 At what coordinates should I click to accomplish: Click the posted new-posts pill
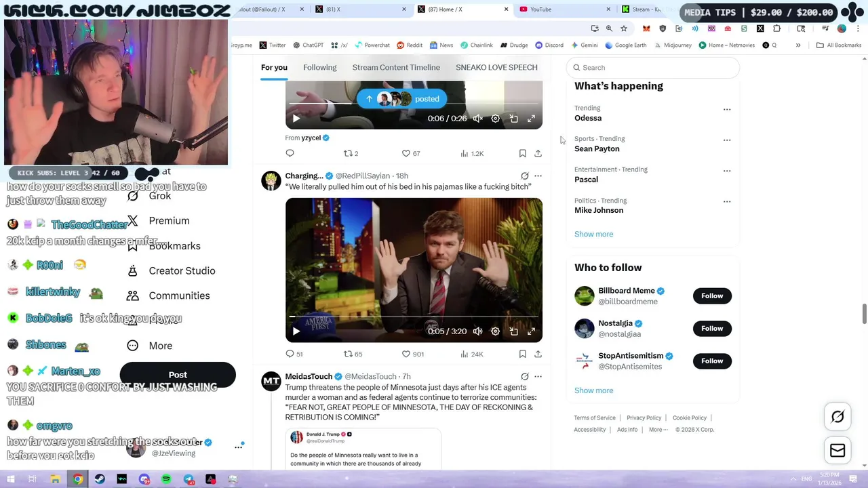(401, 99)
